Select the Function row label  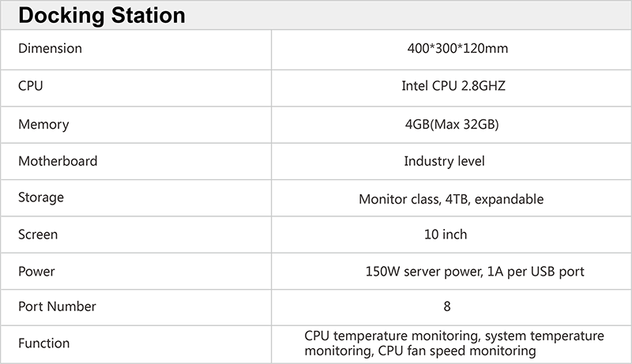click(43, 343)
